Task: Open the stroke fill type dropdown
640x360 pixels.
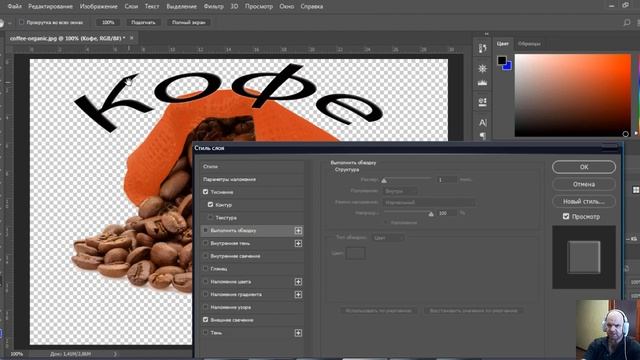Action: 388,238
